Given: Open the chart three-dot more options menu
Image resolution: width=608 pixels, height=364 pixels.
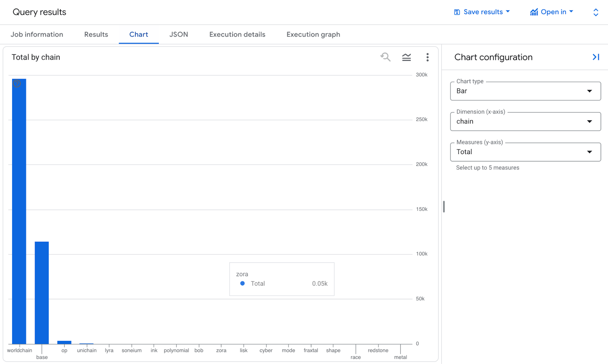Looking at the screenshot, I should tap(427, 57).
